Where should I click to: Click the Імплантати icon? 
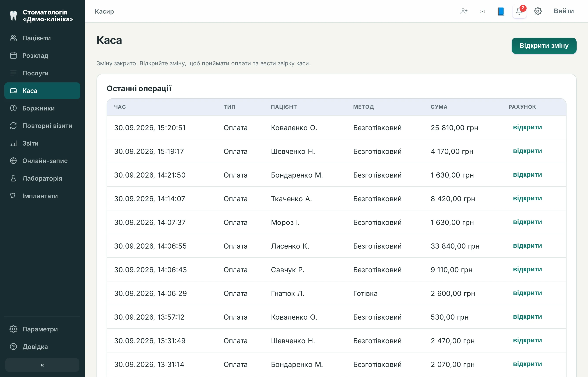click(13, 196)
